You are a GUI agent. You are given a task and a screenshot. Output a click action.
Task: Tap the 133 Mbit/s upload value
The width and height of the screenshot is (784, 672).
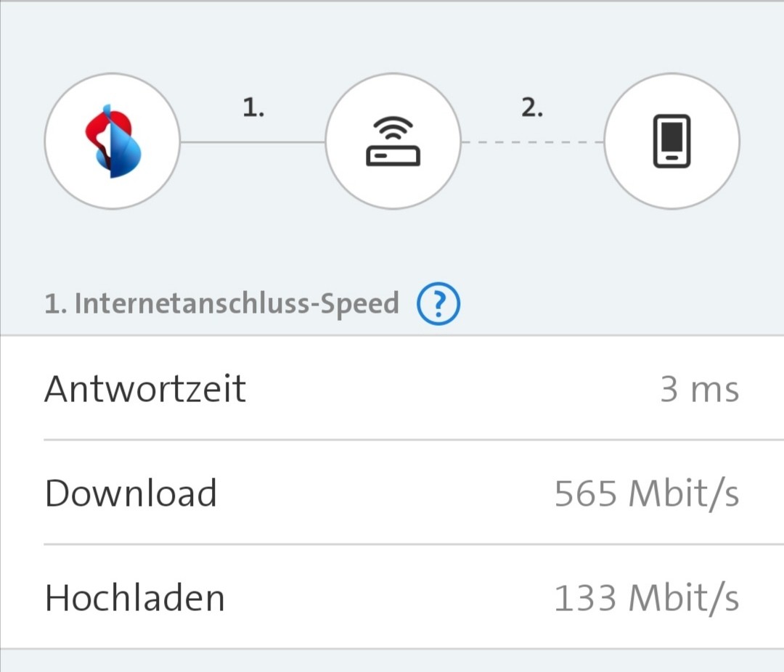click(x=646, y=599)
